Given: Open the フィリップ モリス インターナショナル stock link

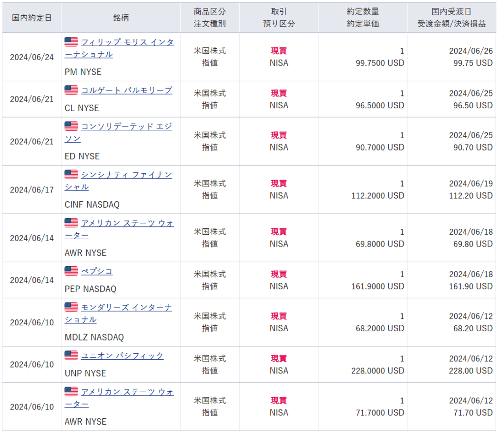Looking at the screenshot, I should pos(127,43).
